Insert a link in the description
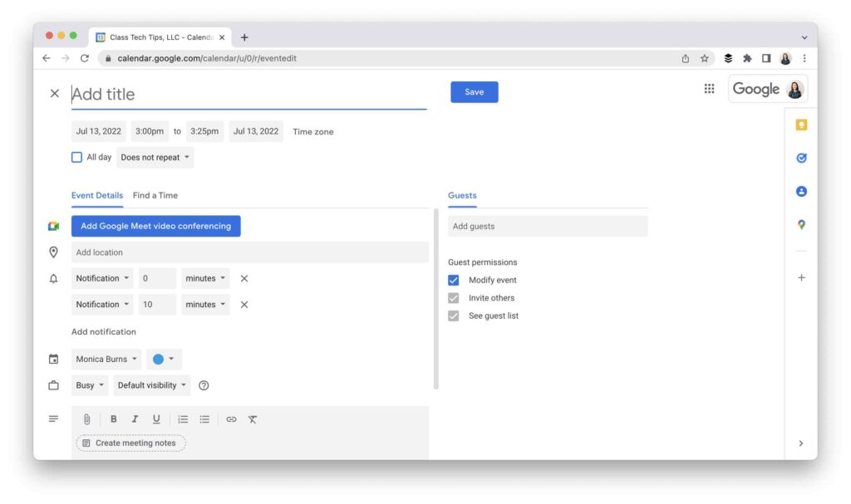The height and width of the screenshot is (504, 851). click(x=231, y=419)
